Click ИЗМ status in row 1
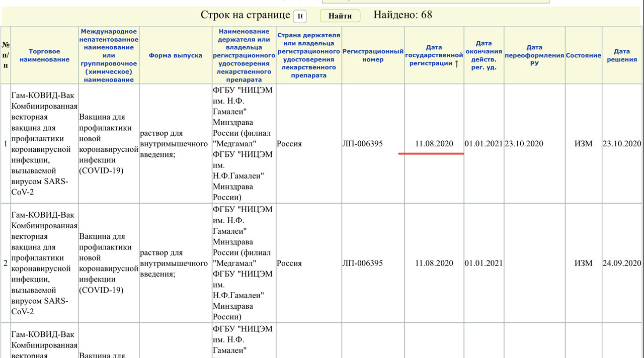The image size is (644, 358). (x=583, y=144)
